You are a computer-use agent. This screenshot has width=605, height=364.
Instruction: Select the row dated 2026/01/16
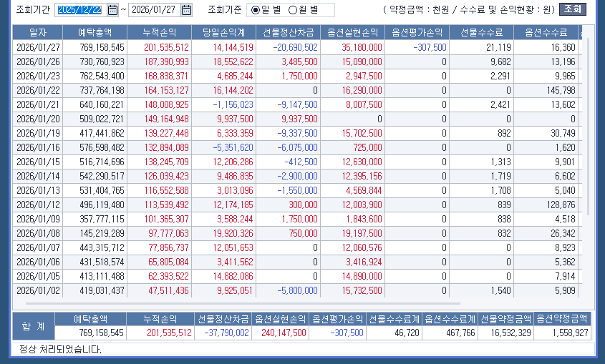click(x=297, y=147)
